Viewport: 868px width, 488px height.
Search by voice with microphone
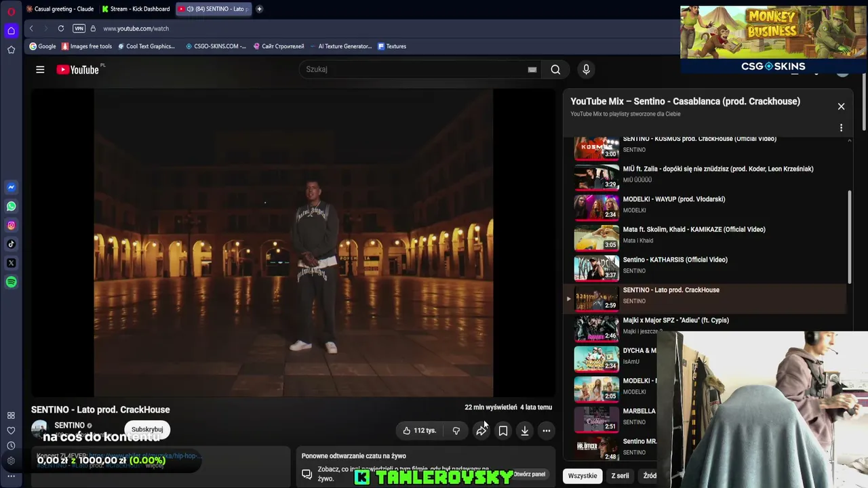586,69
